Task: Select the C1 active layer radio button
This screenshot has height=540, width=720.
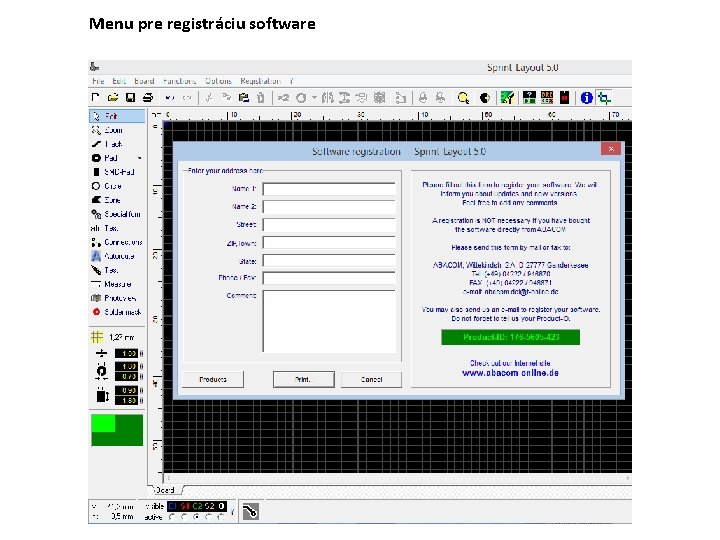Action: coord(172,517)
